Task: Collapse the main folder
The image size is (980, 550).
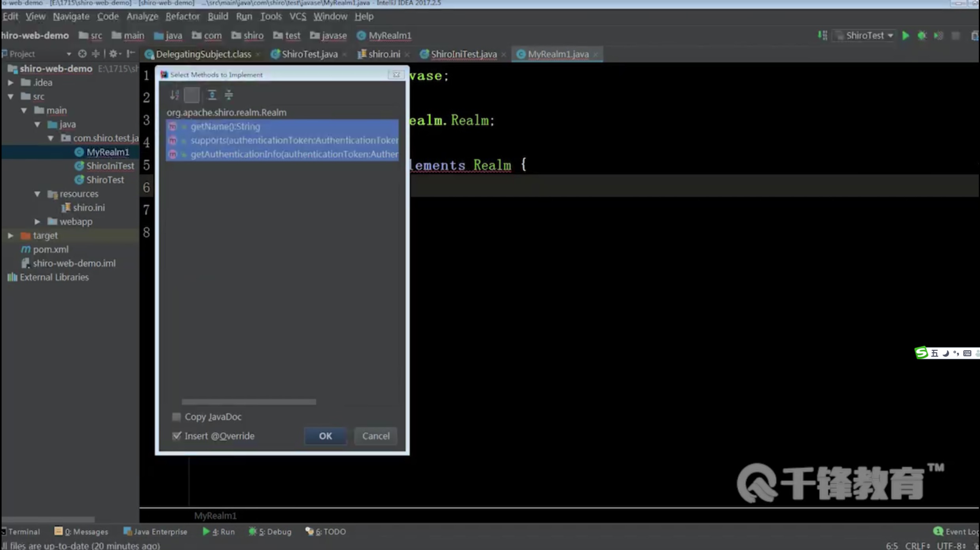Action: pyautogui.click(x=24, y=110)
